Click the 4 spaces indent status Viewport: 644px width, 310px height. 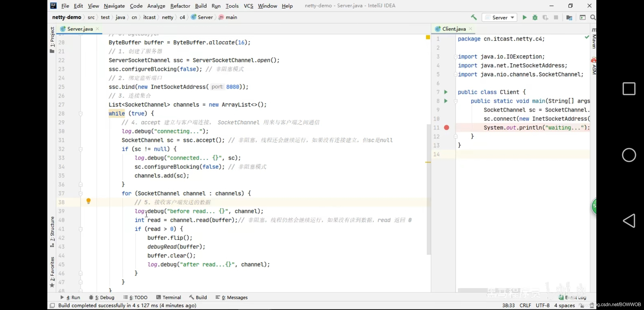click(565, 305)
